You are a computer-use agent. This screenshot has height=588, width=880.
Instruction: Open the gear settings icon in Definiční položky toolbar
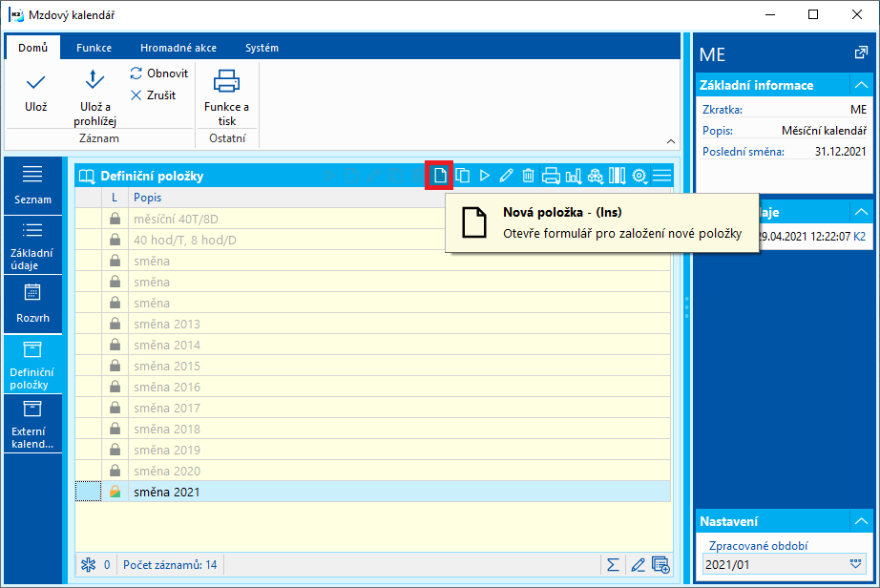(x=639, y=176)
